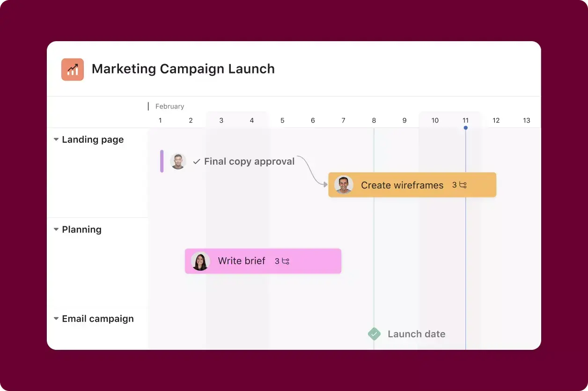Viewport: 588px width, 391px height.
Task: Click the avatar on the Write brief task
Action: tap(200, 261)
